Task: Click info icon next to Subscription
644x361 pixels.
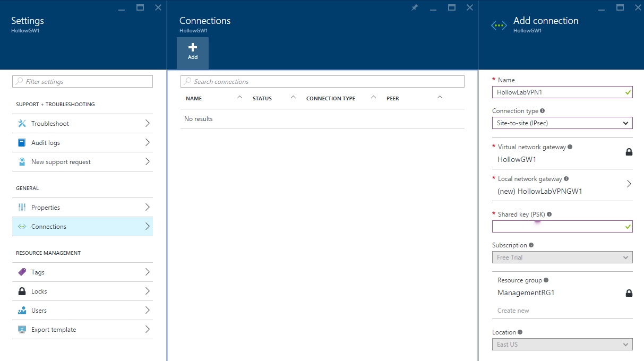Action: click(x=531, y=245)
